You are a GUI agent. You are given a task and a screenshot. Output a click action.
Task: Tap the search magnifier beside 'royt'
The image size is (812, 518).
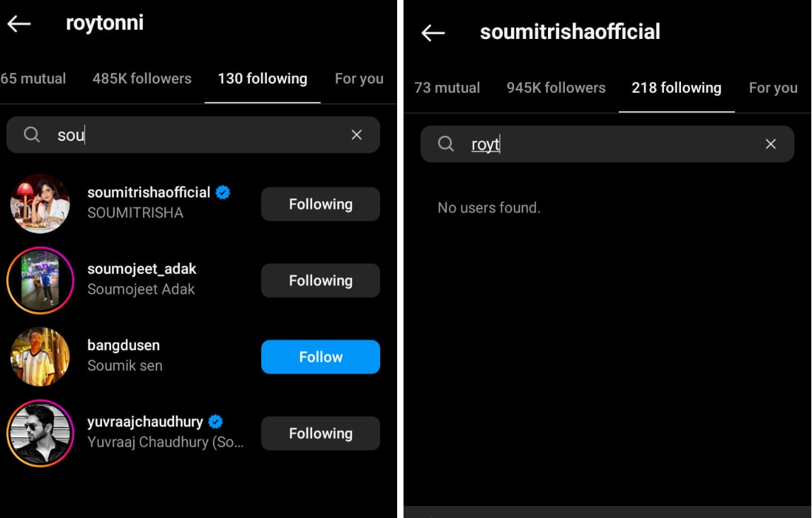[446, 144]
